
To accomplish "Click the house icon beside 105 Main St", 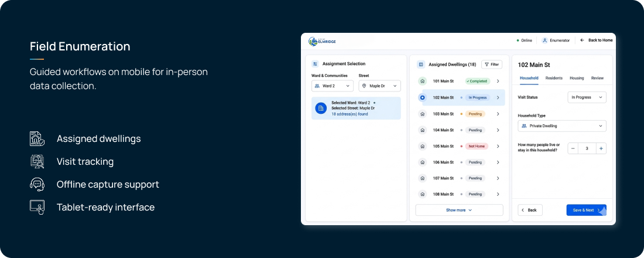I will click(422, 146).
